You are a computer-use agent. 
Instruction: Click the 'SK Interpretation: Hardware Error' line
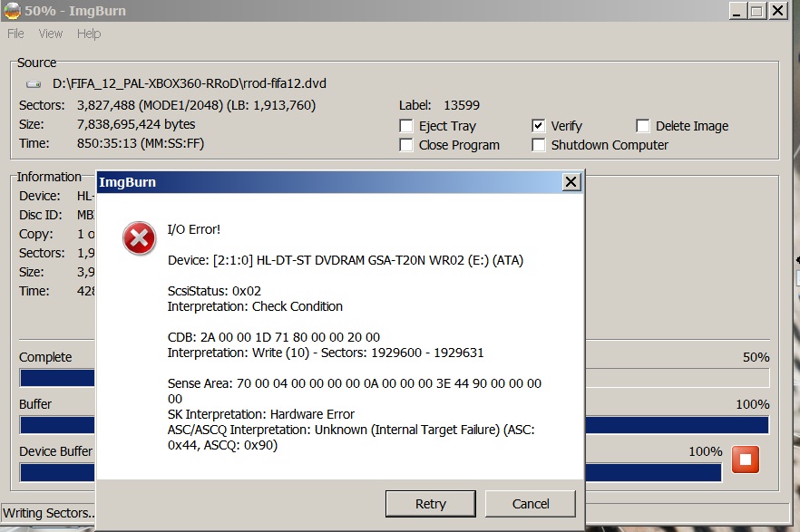tap(260, 414)
